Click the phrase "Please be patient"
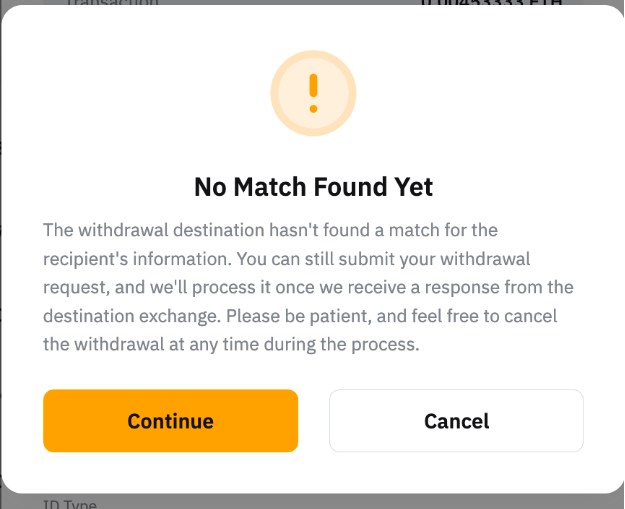625x509 pixels. click(298, 316)
